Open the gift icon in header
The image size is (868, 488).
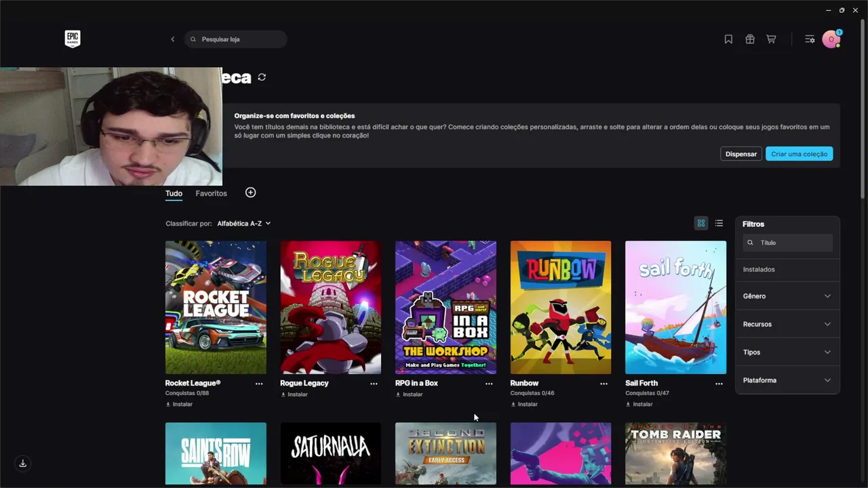(750, 39)
